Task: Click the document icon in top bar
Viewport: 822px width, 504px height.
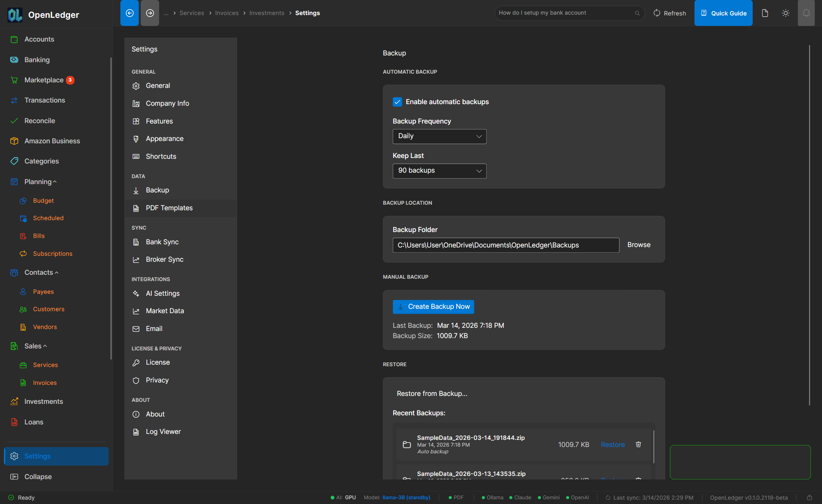Action: coord(765,13)
